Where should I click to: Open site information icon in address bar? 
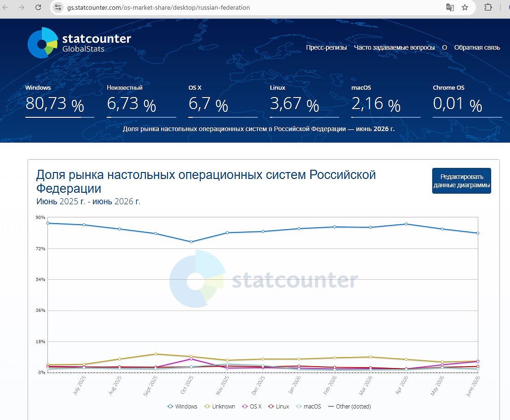(58, 7)
